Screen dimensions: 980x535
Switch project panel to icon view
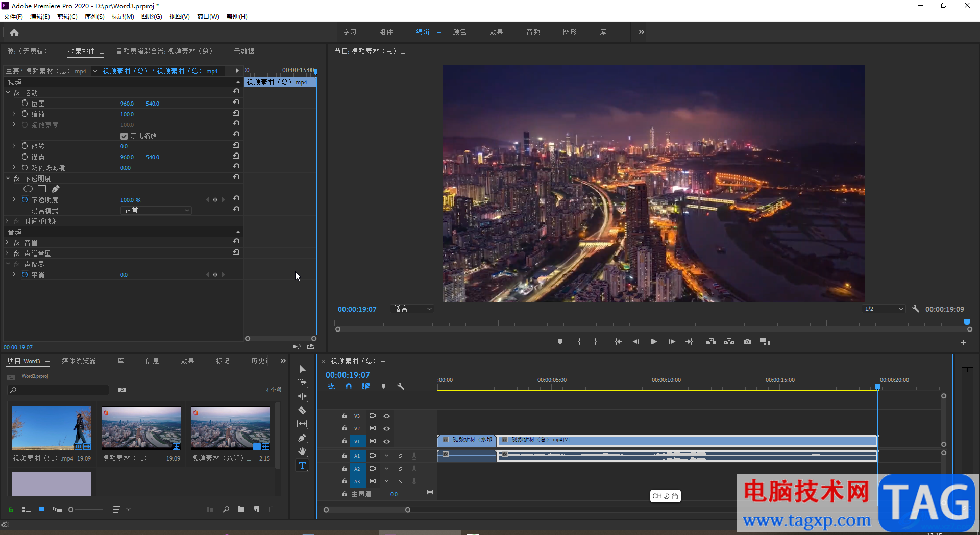coord(42,509)
